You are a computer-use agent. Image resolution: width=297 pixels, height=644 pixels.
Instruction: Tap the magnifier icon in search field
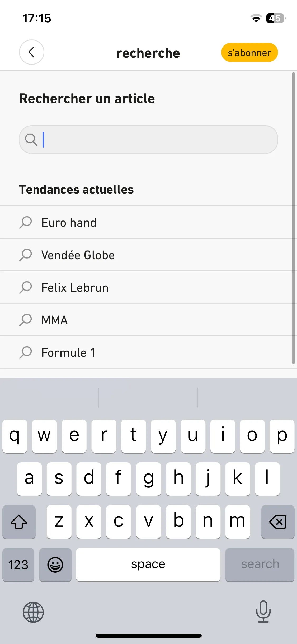coord(31,140)
